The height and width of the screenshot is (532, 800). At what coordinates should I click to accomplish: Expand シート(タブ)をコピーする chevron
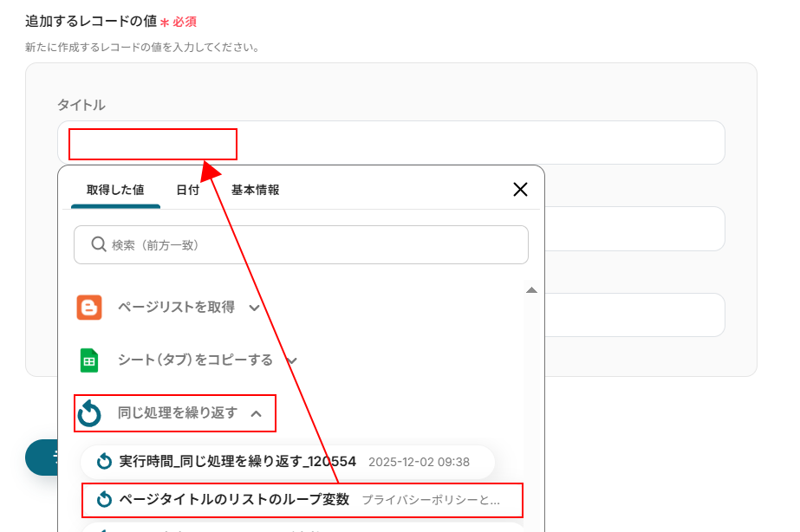pos(292,360)
